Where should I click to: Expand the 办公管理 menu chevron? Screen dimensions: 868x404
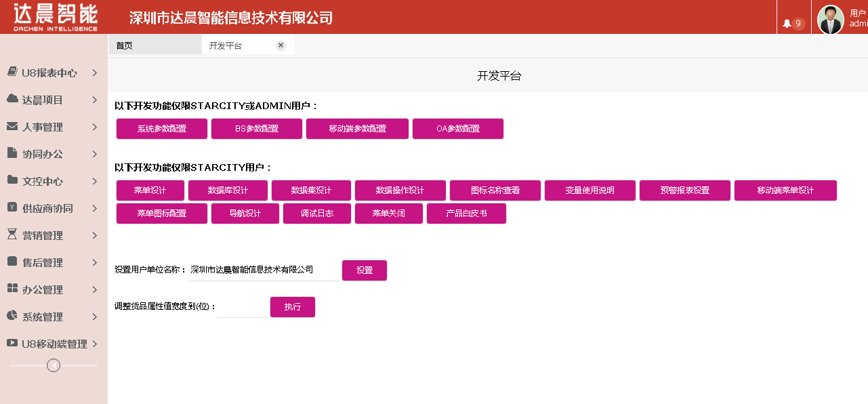[95, 289]
